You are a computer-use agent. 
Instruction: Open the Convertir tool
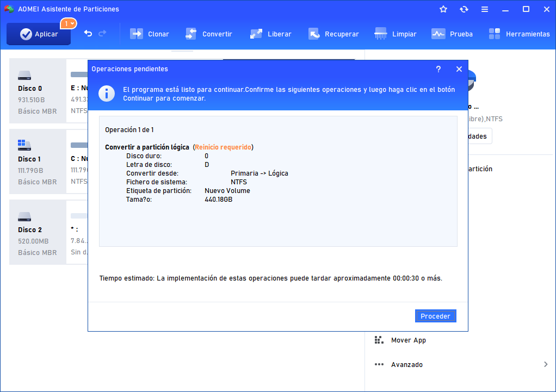click(x=209, y=34)
